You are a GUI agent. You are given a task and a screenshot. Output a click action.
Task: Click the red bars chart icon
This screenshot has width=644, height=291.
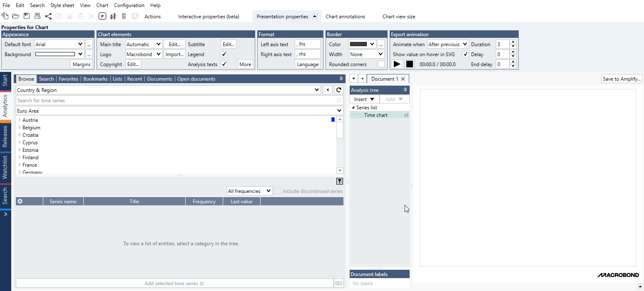pos(113,16)
